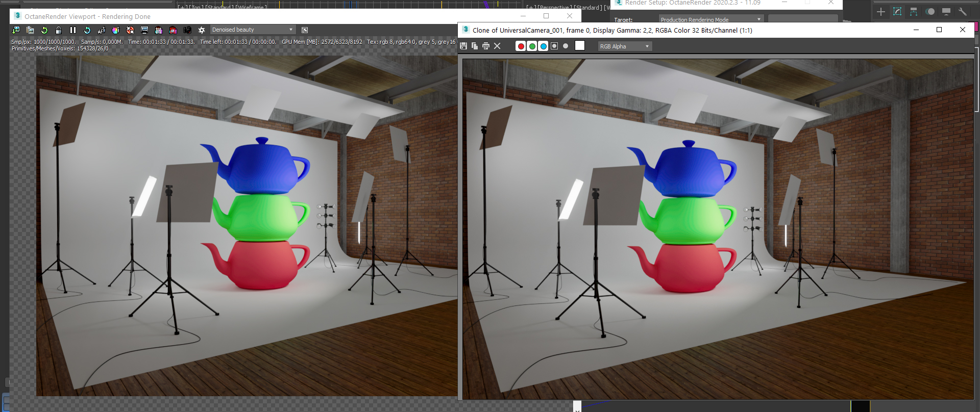Toggle the alpha channel display button
The width and height of the screenshot is (980, 412).
[554, 46]
